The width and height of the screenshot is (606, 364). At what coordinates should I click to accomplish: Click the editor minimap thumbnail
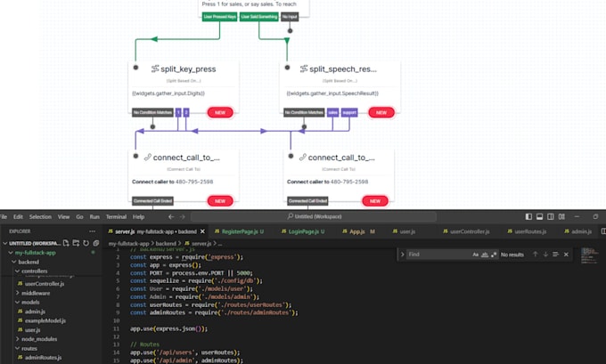(589, 256)
